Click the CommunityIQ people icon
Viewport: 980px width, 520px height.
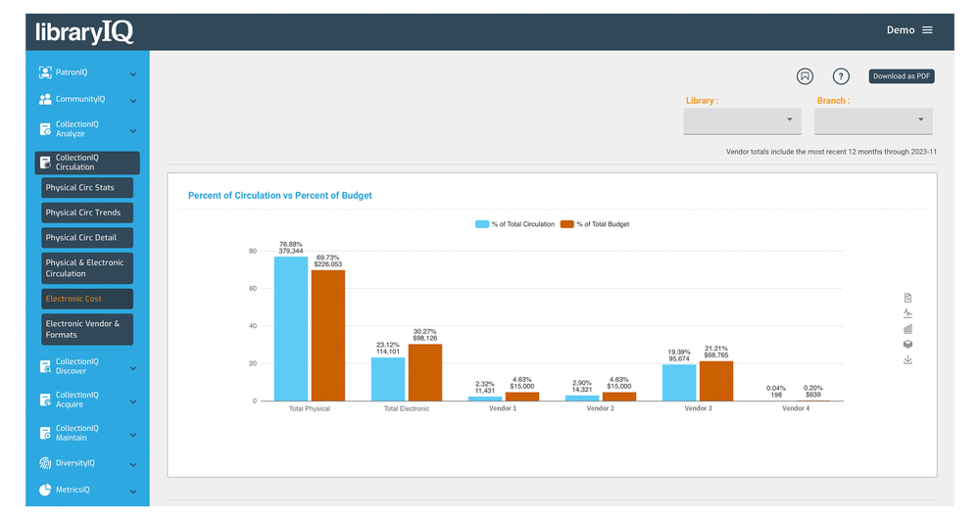pyautogui.click(x=45, y=99)
